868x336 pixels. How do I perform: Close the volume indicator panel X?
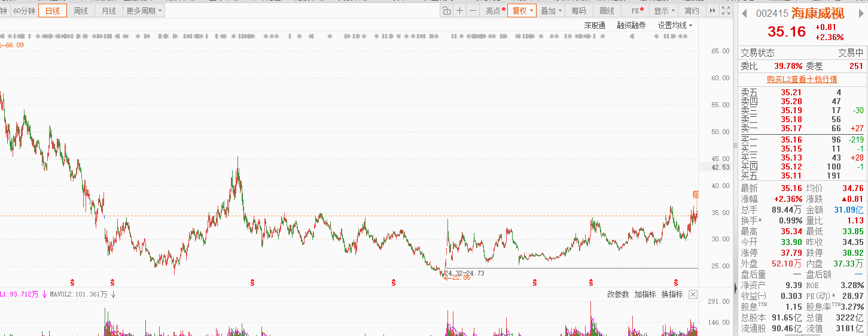[693, 294]
